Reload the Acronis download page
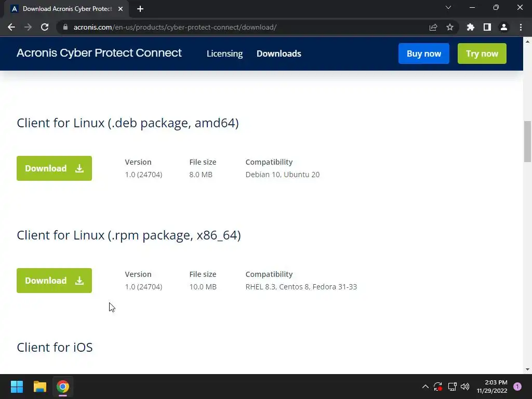Image resolution: width=532 pixels, height=399 pixels. click(45, 27)
